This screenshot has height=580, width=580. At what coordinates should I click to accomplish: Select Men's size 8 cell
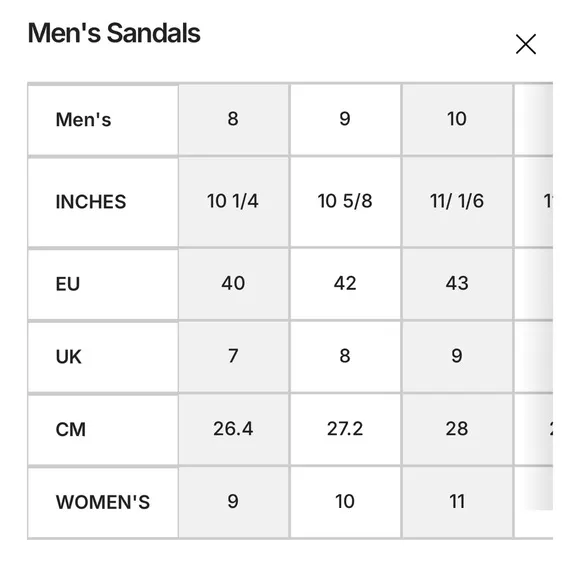pyautogui.click(x=233, y=119)
